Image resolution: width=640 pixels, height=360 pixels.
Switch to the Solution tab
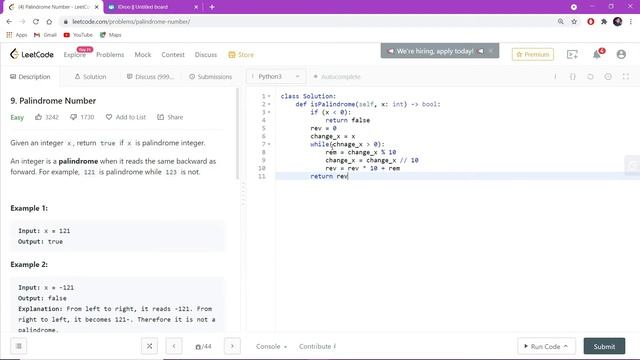coord(91,77)
